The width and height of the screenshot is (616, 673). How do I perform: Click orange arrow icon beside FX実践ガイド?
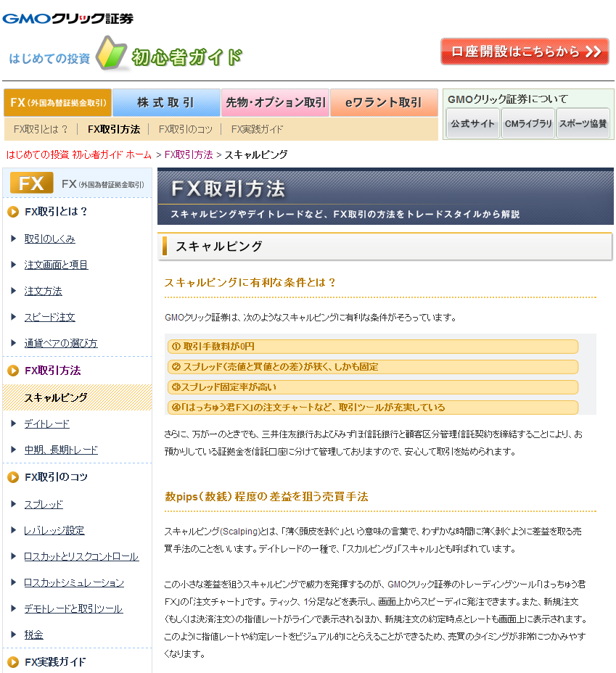[x=13, y=662]
